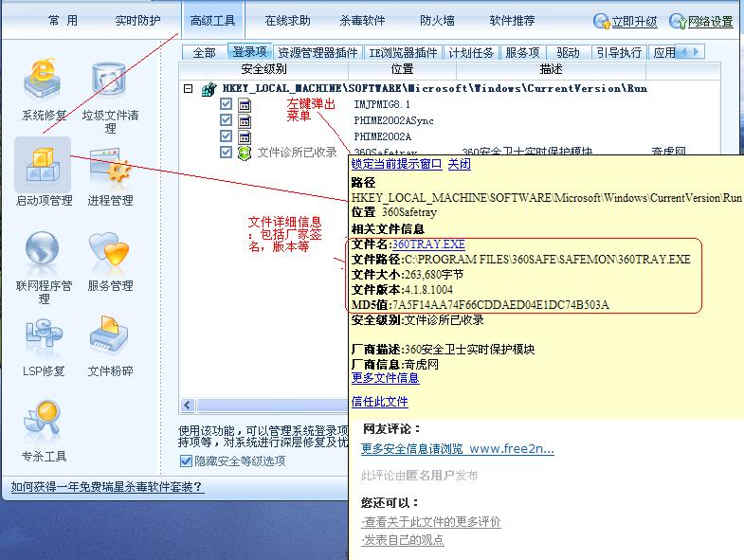Image resolution: width=744 pixels, height=560 pixels.
Task: Open the 进程管理 gear icon
Action: (110, 165)
